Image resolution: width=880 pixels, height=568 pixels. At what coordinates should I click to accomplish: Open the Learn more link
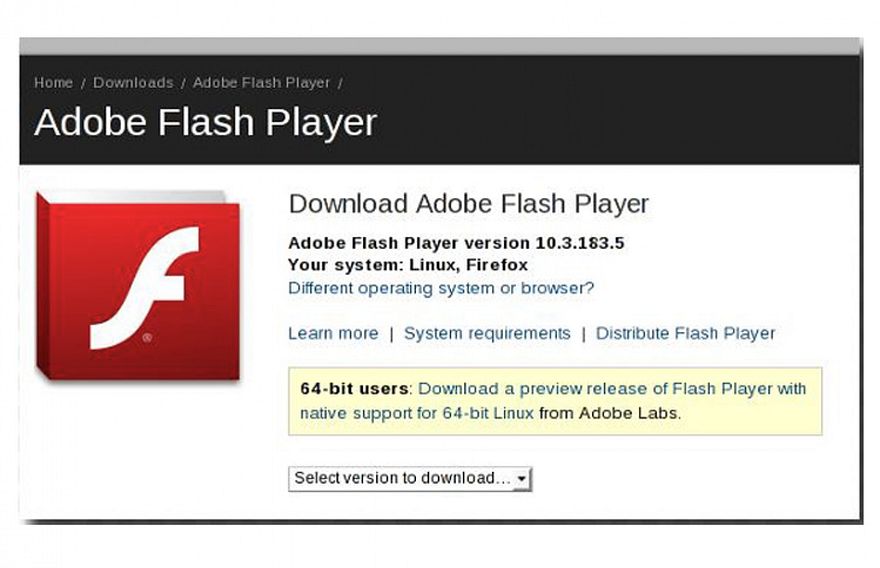(333, 333)
